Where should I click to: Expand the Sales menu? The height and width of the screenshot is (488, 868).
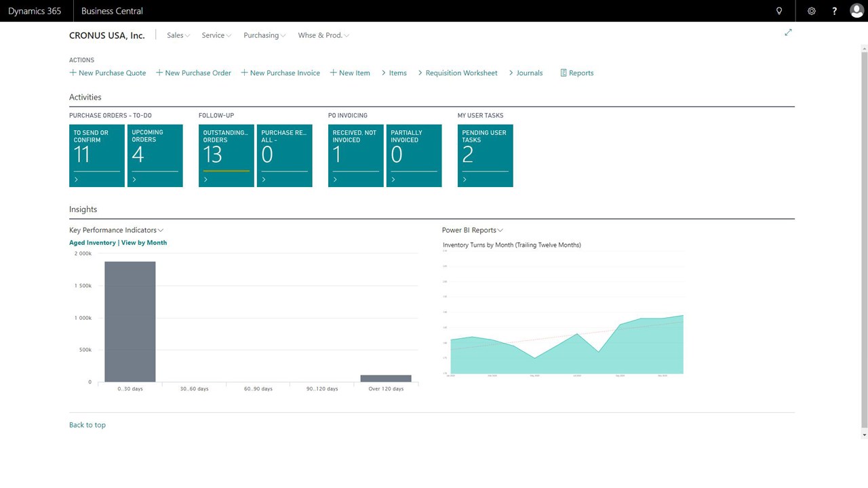pyautogui.click(x=178, y=35)
